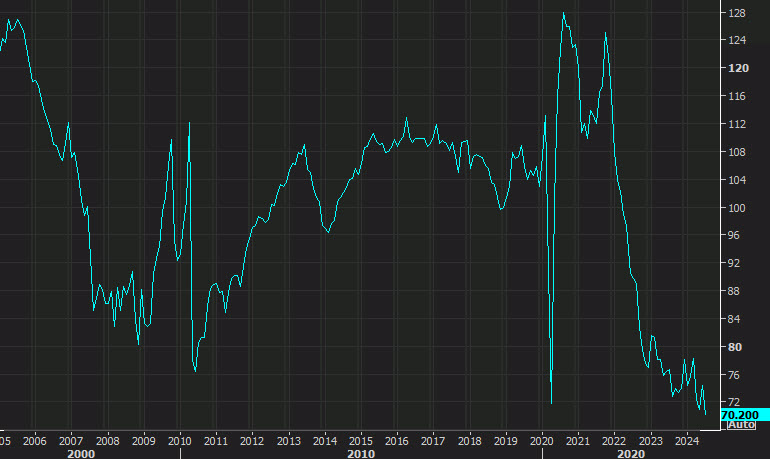Screen dimensions: 770x459
Task: Click the 112 y-axis label
Action: tap(737, 124)
